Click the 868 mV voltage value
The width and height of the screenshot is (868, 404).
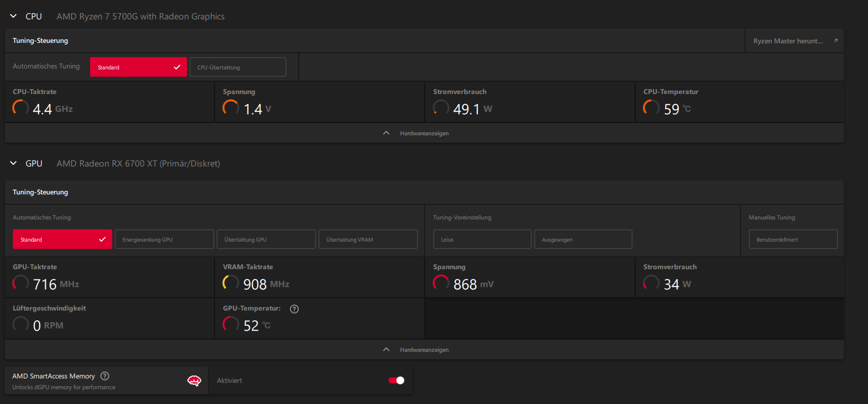coord(473,284)
